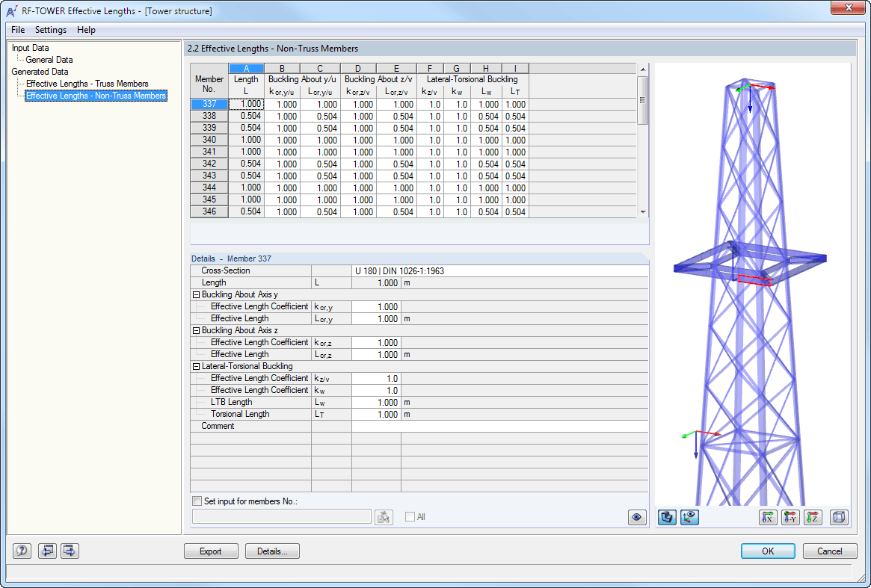
Task: Collapse the 'Lateral-Torsional Buckling' section
Action: tap(196, 366)
